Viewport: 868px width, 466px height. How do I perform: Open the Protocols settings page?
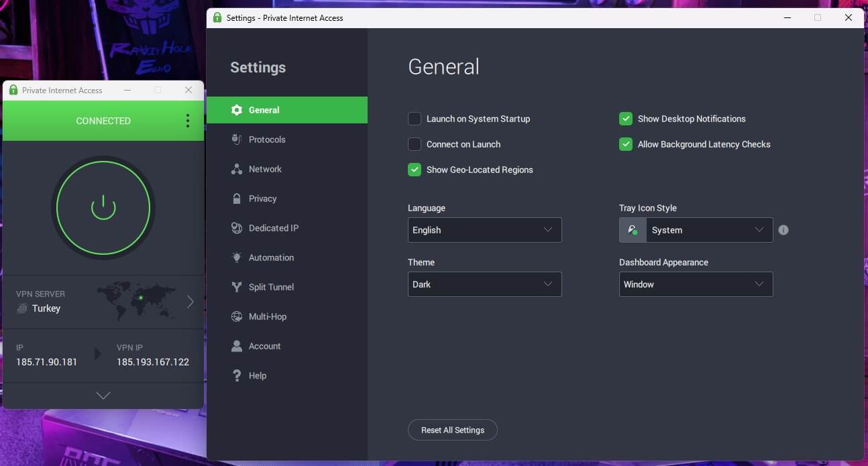click(287, 139)
